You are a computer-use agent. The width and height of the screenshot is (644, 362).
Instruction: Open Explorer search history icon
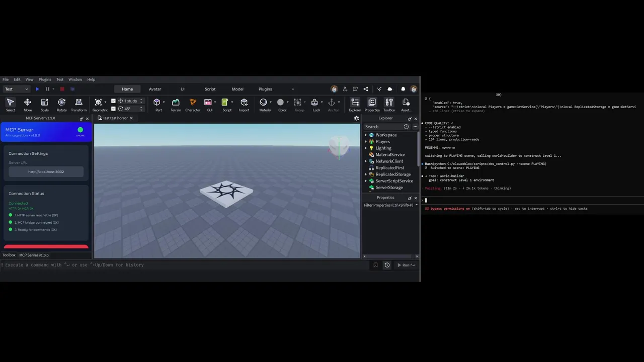[406, 127]
